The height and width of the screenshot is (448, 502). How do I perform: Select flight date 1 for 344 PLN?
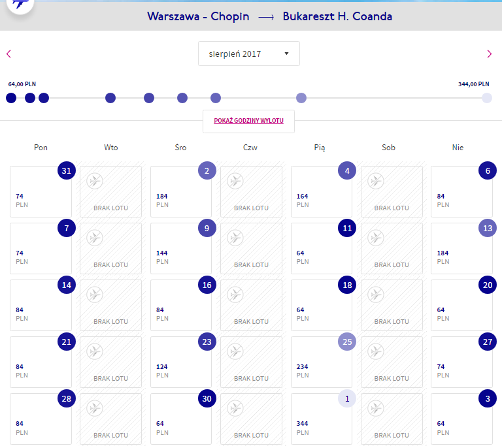point(322,419)
